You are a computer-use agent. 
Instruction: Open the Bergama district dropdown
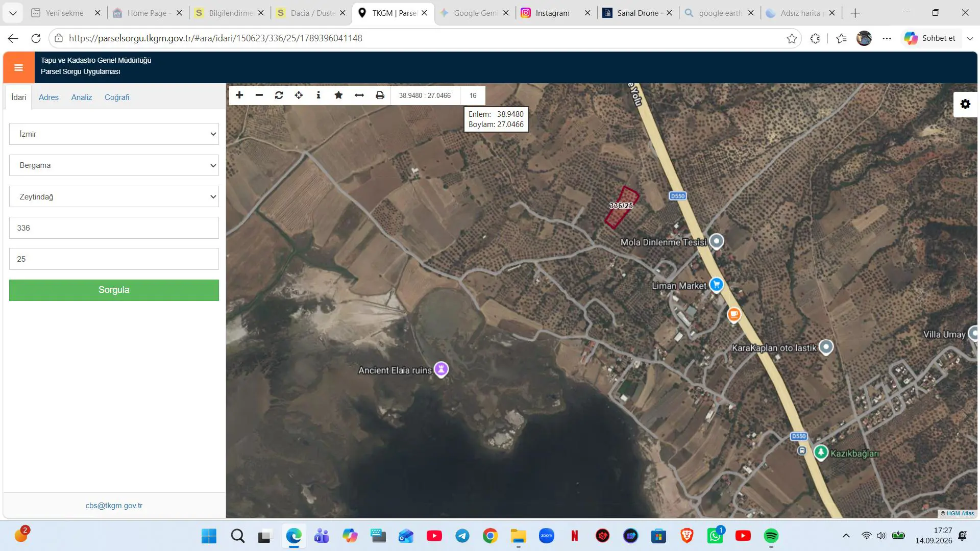click(x=114, y=165)
